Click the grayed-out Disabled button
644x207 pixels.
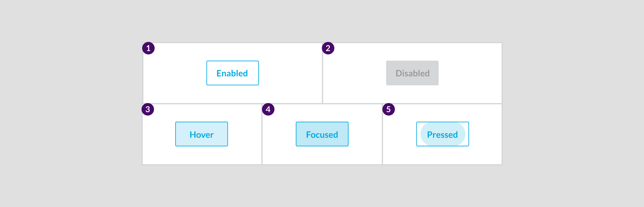[412, 73]
